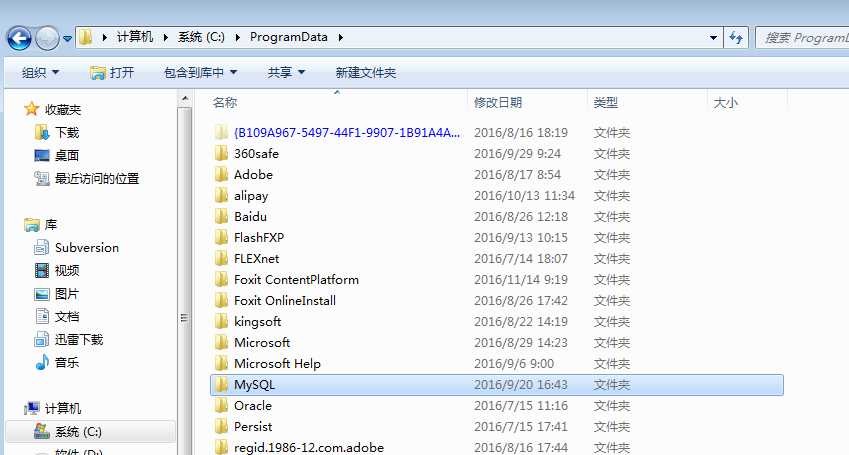Select 系统 (C:) in the address breadcrumb
849x455 pixels.
coord(201,37)
